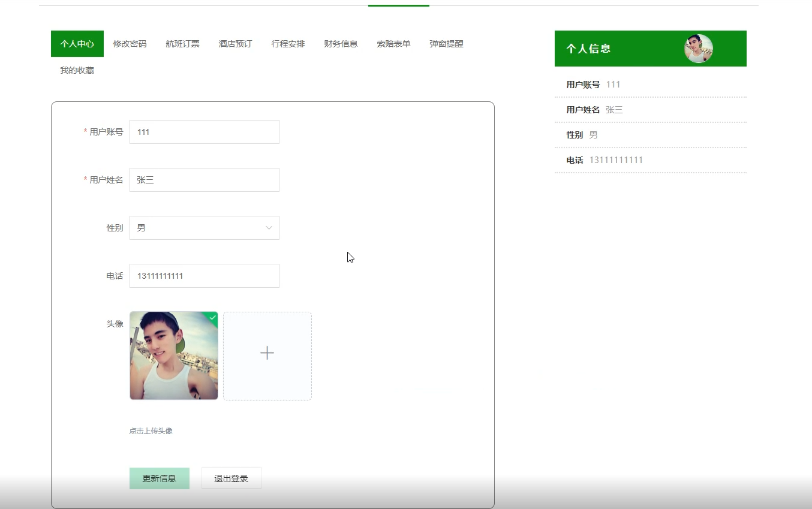Click the 更新信息 button

pos(159,478)
